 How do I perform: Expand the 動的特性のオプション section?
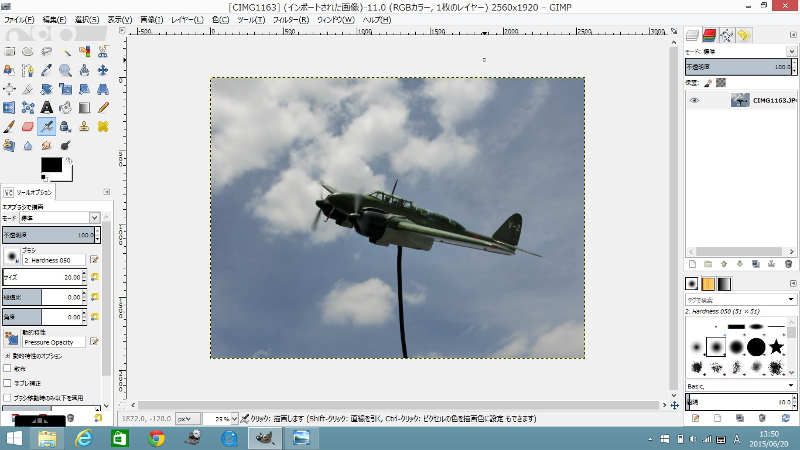click(x=8, y=355)
